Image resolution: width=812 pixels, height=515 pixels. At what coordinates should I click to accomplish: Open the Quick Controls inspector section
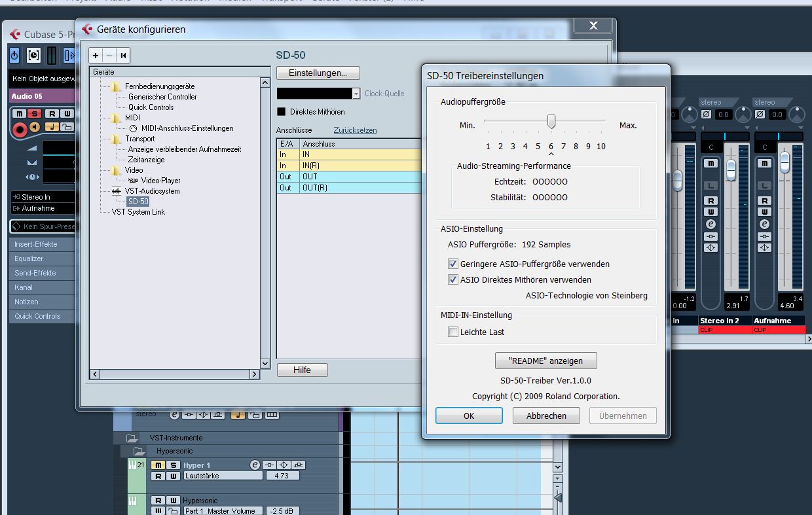coord(43,316)
